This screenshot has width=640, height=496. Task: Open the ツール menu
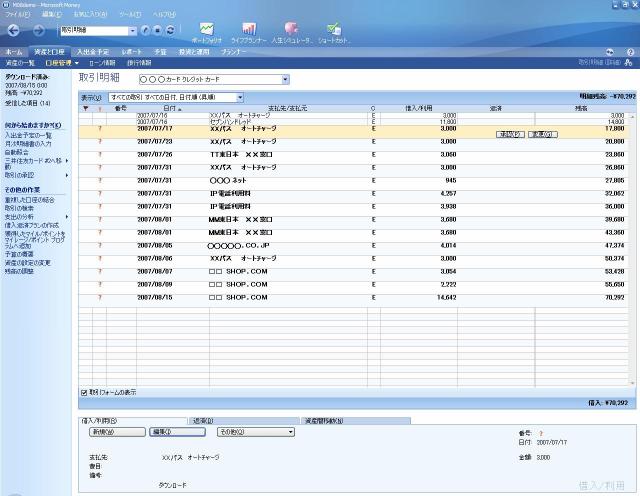tap(130, 14)
